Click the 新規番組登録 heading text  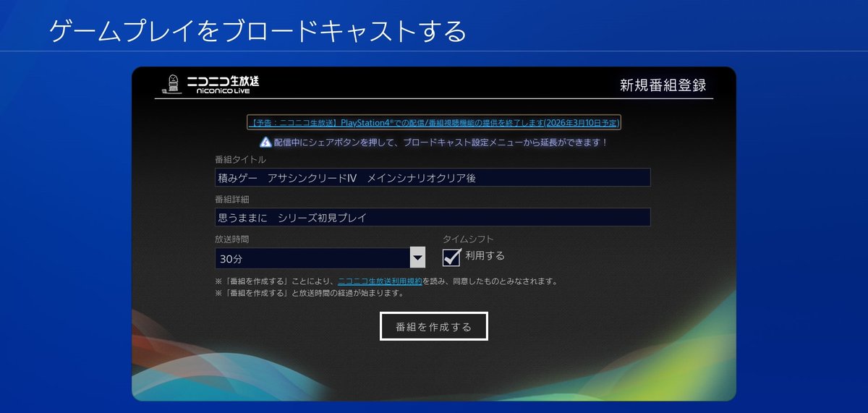click(663, 85)
